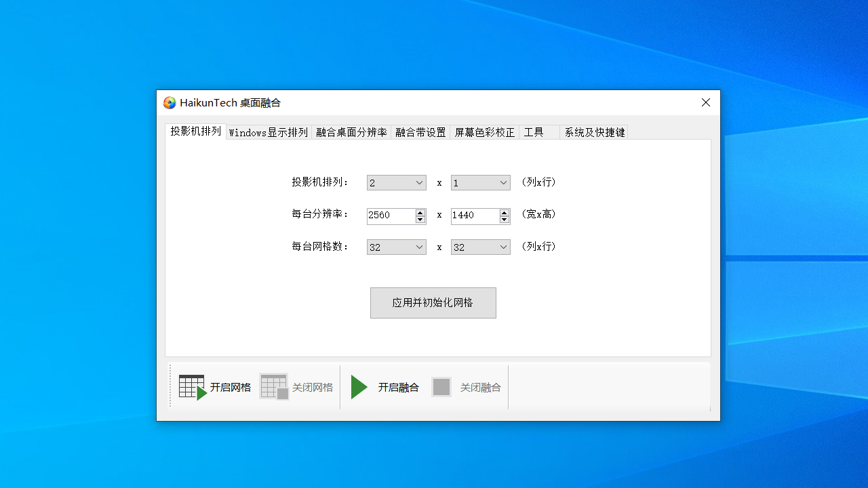Click the HaikunTech app logo in title bar
The image size is (868, 488).
170,103
